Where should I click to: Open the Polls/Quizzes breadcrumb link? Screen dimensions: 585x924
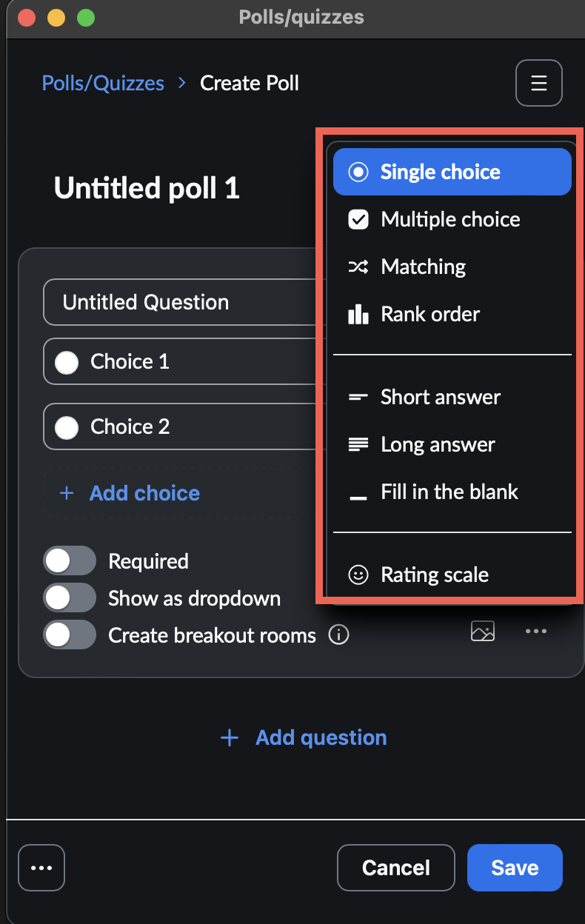pos(102,83)
